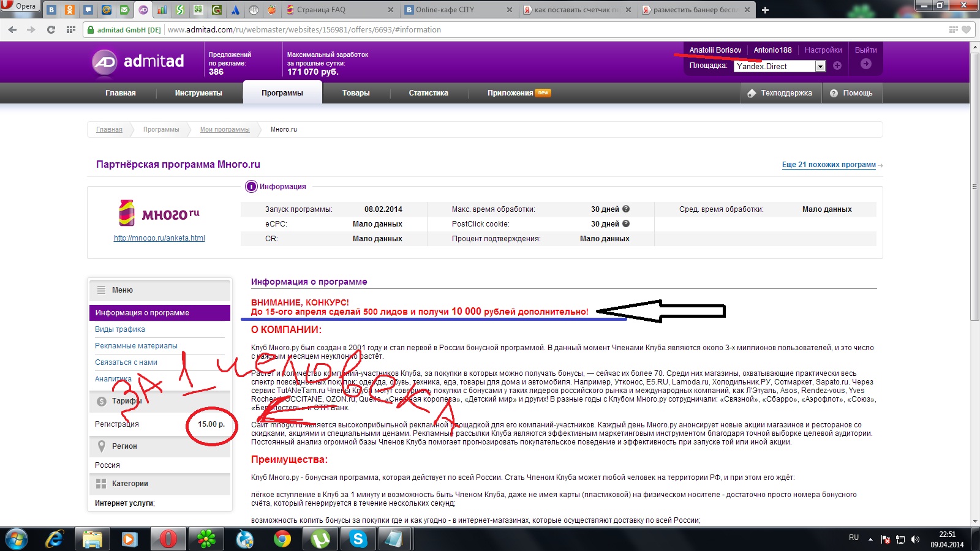This screenshot has height=551, width=980.
Task: Open Техподдержка support page
Action: click(x=780, y=93)
